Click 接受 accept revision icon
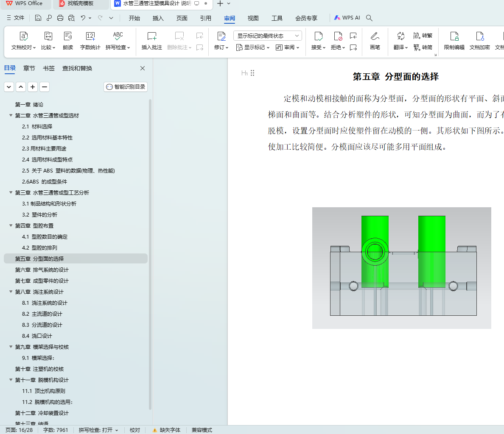 pos(318,36)
